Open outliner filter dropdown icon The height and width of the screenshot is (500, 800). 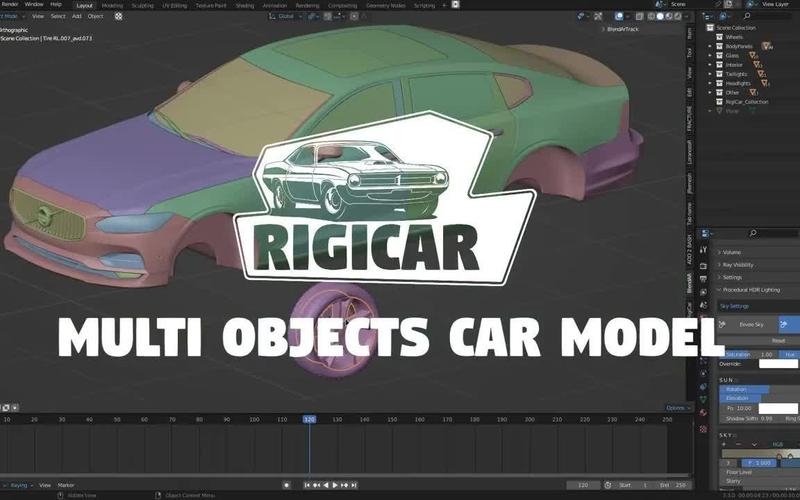(724, 16)
